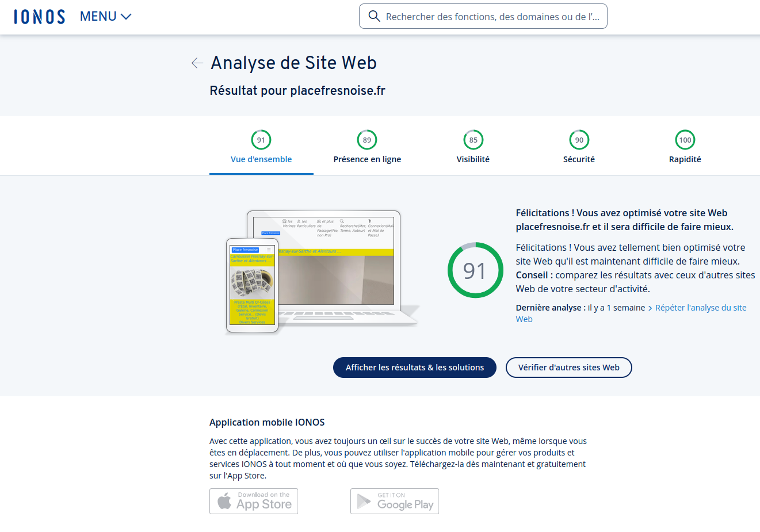
Task: Click Afficher les résultats & les solutions
Action: point(415,368)
